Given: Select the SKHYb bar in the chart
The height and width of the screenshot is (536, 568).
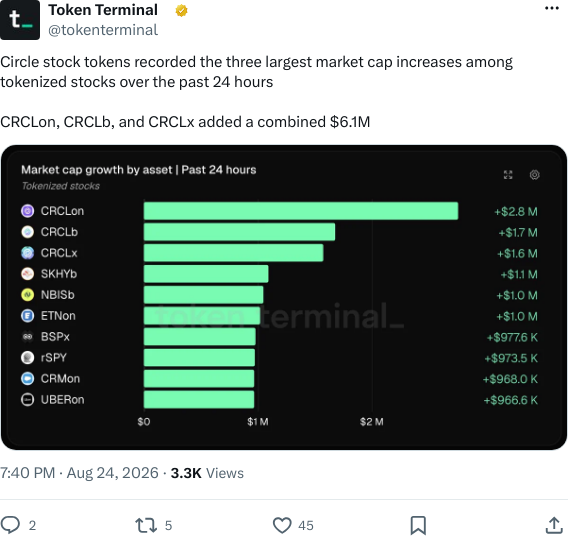Looking at the screenshot, I should click(x=206, y=274).
